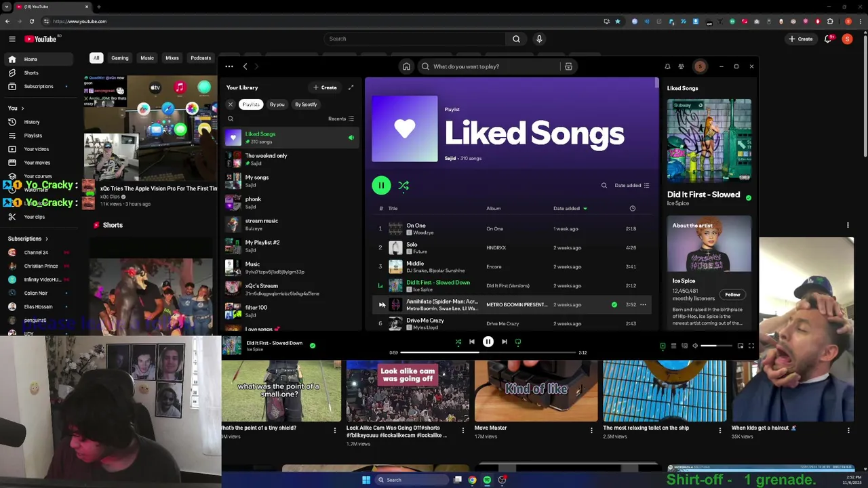This screenshot has width=868, height=488.
Task: Open Spotify's What's New notification bell
Action: 667,66
